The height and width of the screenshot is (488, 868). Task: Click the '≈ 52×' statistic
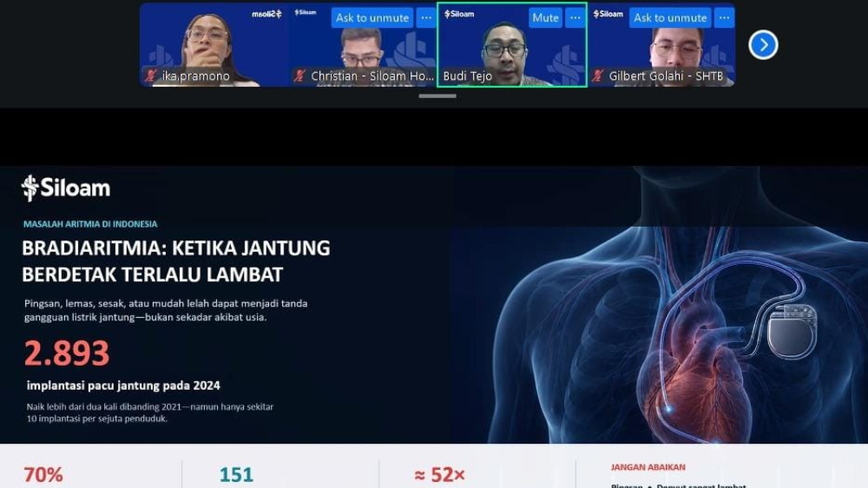[439, 475]
